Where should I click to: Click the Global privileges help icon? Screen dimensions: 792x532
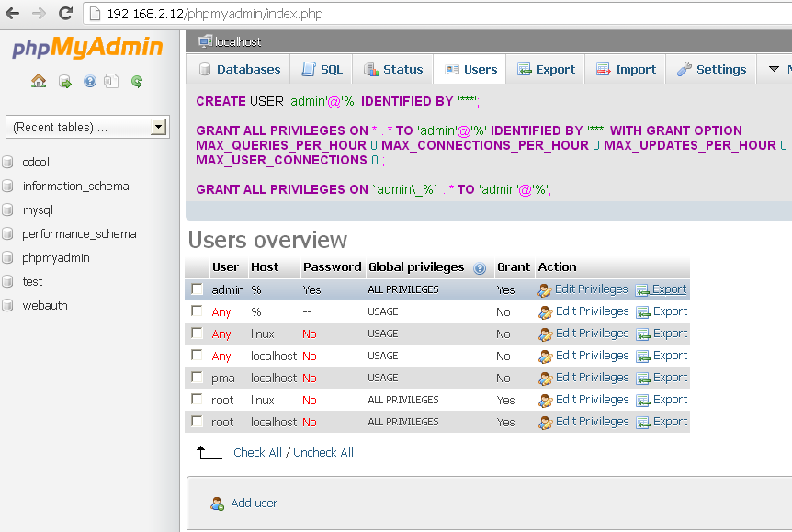click(480, 268)
